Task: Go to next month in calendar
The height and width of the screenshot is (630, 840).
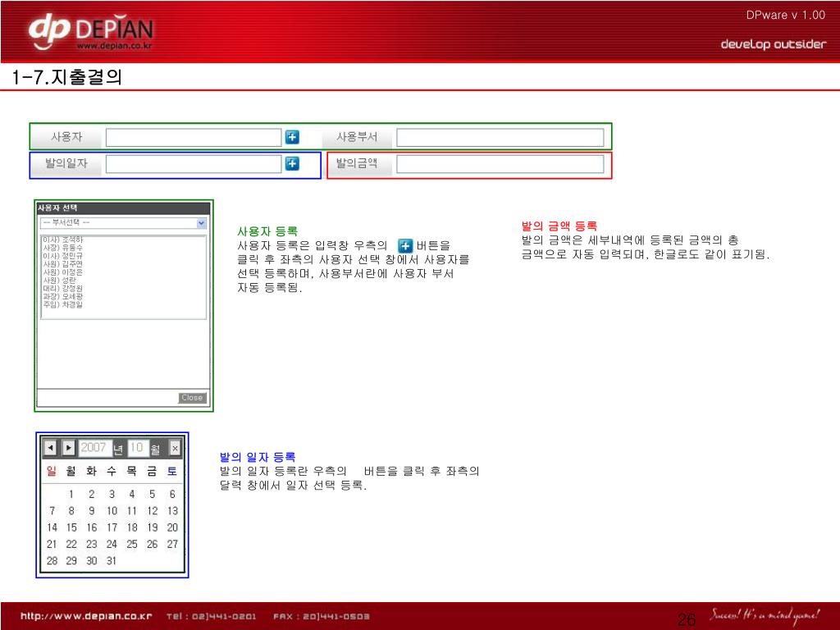Action: tap(69, 448)
